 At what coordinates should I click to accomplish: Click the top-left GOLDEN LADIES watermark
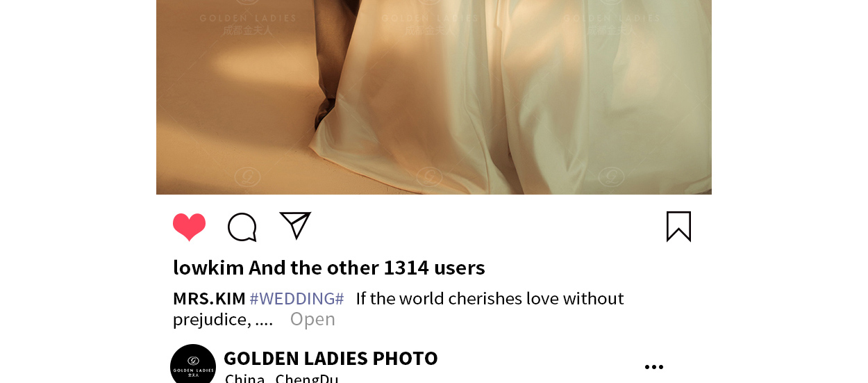click(x=248, y=23)
